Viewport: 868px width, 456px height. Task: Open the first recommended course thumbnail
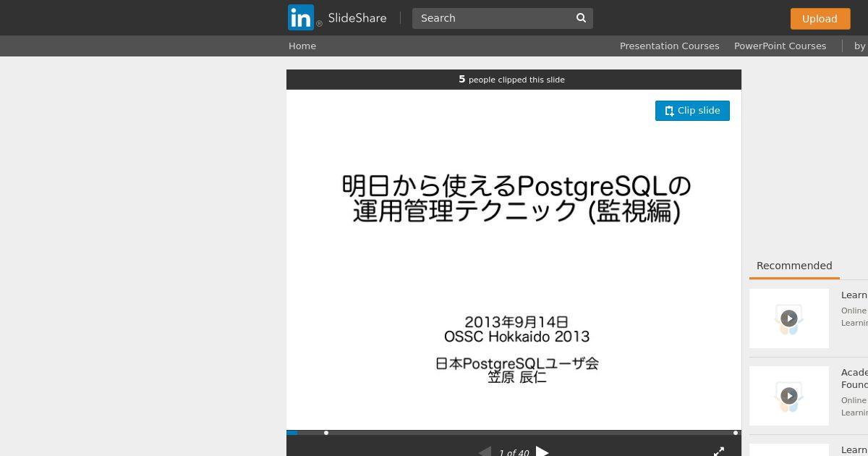789,318
